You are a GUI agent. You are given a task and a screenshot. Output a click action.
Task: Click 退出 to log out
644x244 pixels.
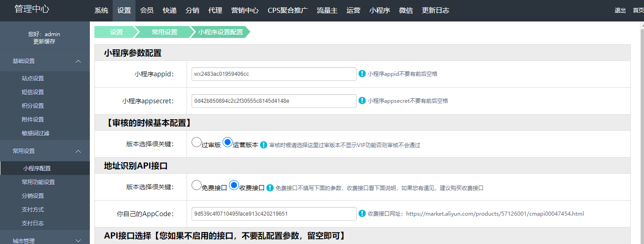pyautogui.click(x=620, y=11)
